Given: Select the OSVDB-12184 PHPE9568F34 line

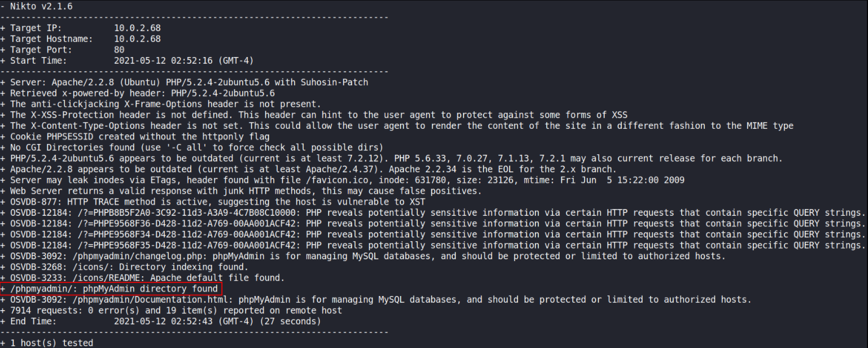Looking at the screenshot, I should click(433, 234).
